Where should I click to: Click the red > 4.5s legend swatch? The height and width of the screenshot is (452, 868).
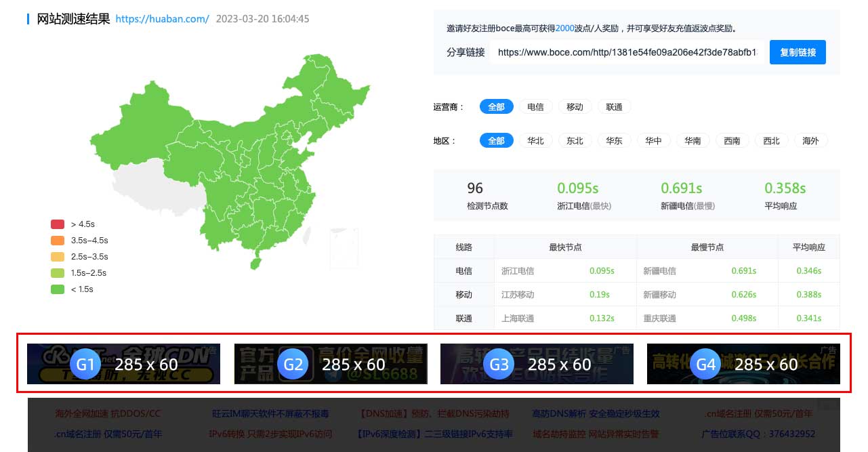(x=58, y=224)
